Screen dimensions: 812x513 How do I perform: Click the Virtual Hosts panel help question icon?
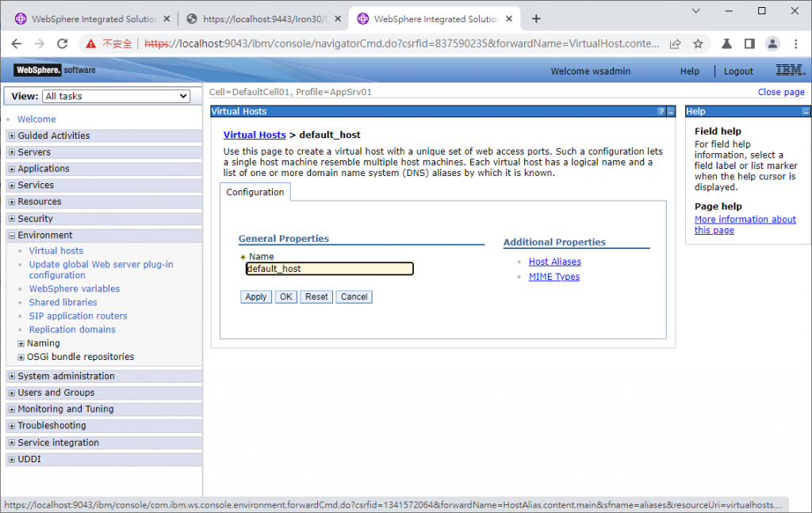(661, 111)
